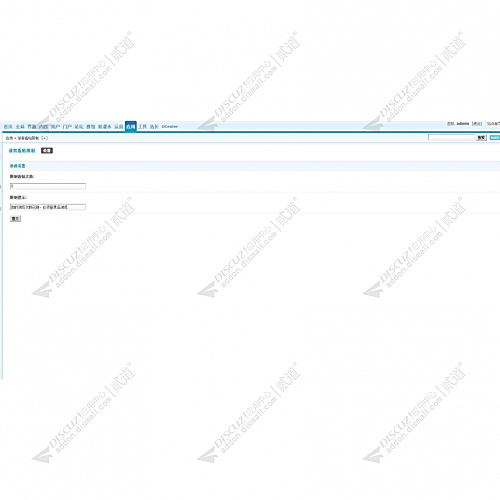Click the 退出 logout link
Image resolution: width=500 pixels, height=500 pixels.
pos(477,124)
